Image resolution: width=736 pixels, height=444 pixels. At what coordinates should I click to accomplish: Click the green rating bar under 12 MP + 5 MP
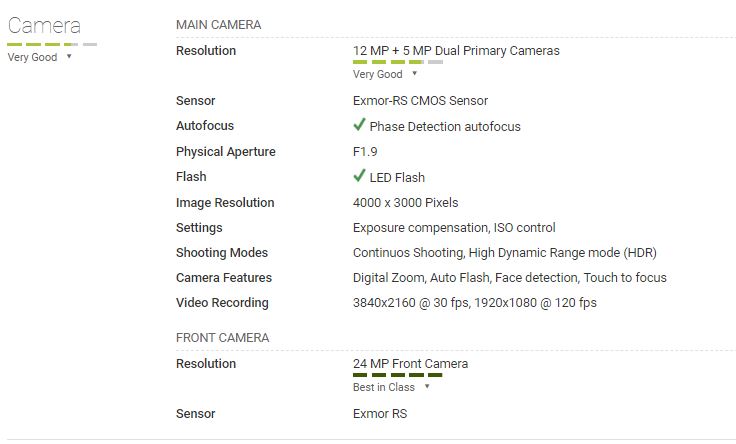398,62
